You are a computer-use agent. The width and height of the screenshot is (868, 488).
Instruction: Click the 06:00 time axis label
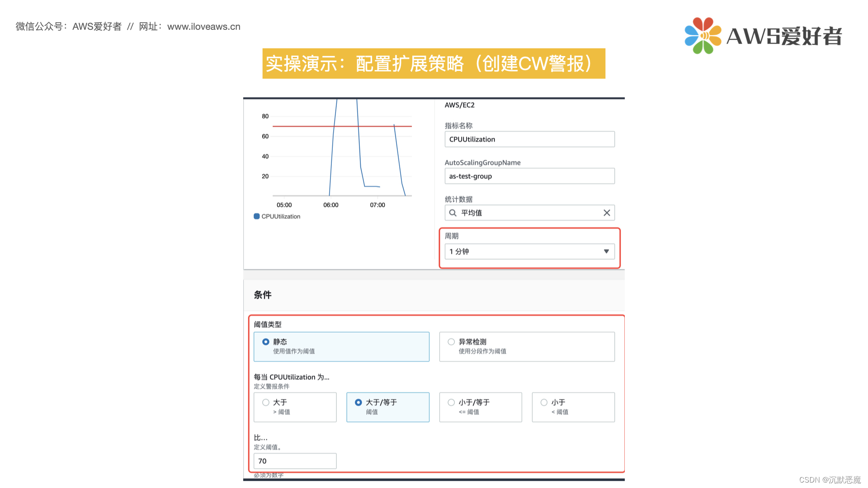331,205
